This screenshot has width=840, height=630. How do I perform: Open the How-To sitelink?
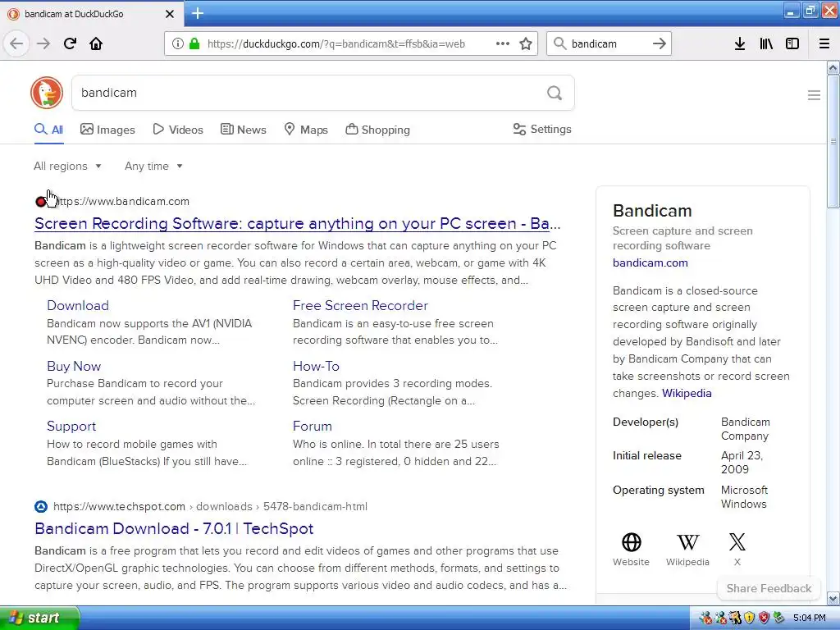click(316, 366)
